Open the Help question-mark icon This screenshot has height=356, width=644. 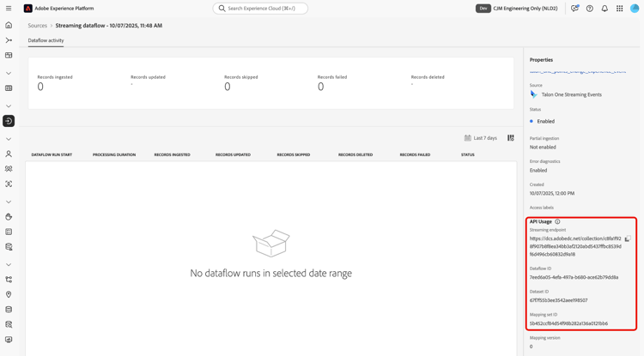(x=590, y=9)
